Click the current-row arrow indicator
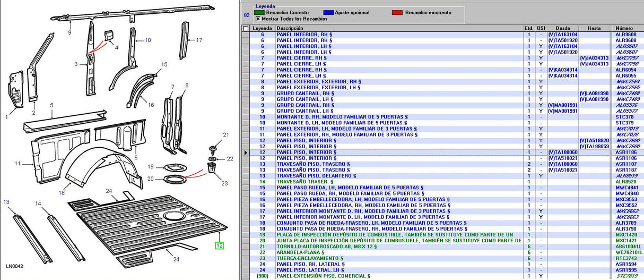The height and width of the screenshot is (280, 644). coord(245,152)
